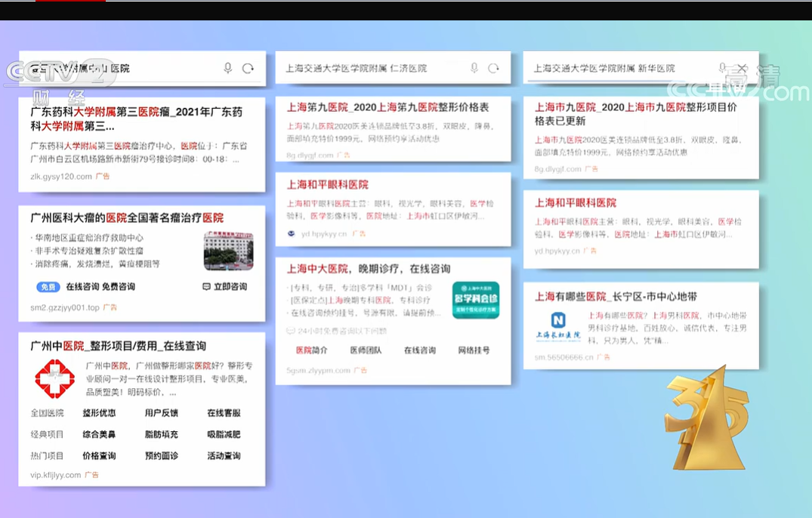Open 上海市九医院 整形项目价格表已更新 title
The height and width of the screenshot is (518, 812).
(x=636, y=114)
